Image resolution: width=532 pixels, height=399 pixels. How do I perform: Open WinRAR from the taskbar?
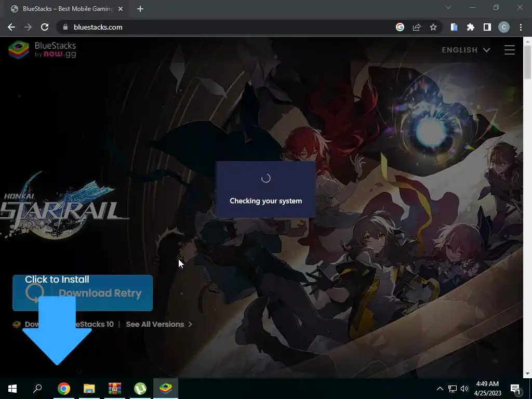115,389
